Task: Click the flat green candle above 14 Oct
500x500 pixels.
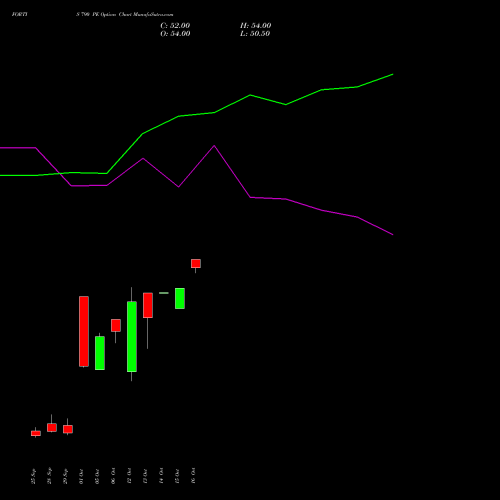Action: 164,293
